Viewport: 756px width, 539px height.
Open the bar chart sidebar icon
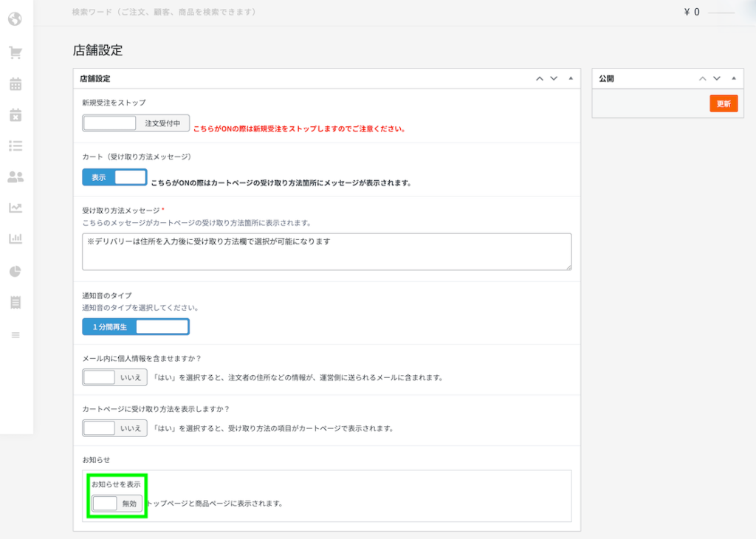pyautogui.click(x=16, y=239)
